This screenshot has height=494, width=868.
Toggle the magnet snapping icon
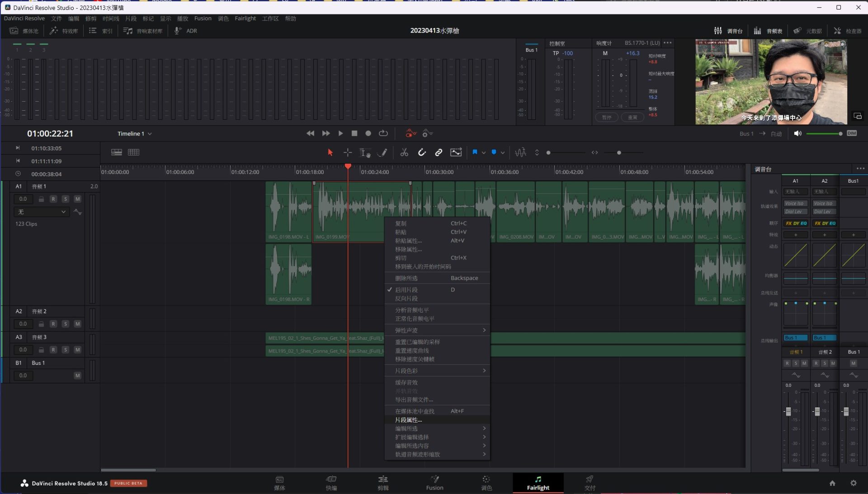[422, 152]
